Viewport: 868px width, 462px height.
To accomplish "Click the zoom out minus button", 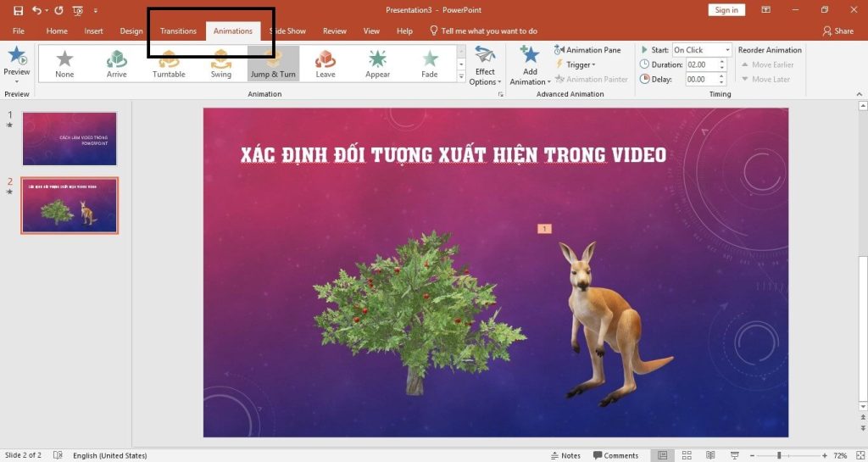I will (x=754, y=456).
